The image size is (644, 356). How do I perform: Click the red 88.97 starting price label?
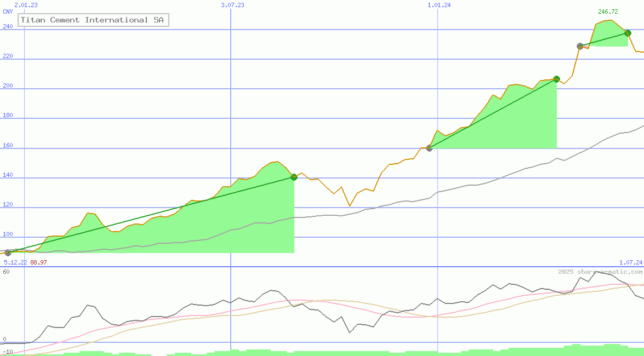[x=38, y=262]
